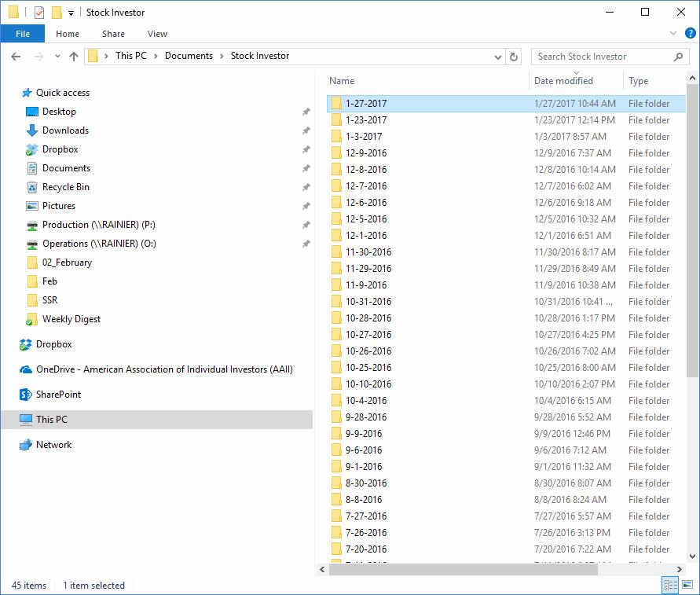This screenshot has width=700, height=595.
Task: Switch to large thumbnails view via status bar
Action: (x=686, y=585)
